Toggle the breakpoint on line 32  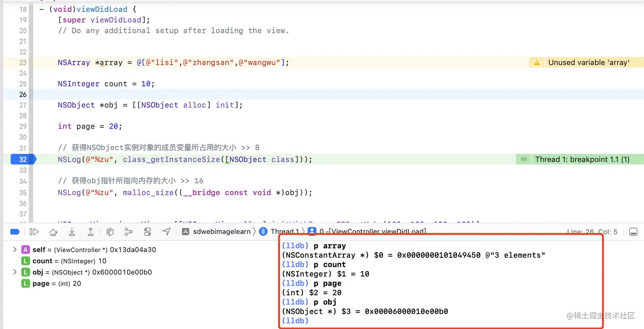click(23, 159)
